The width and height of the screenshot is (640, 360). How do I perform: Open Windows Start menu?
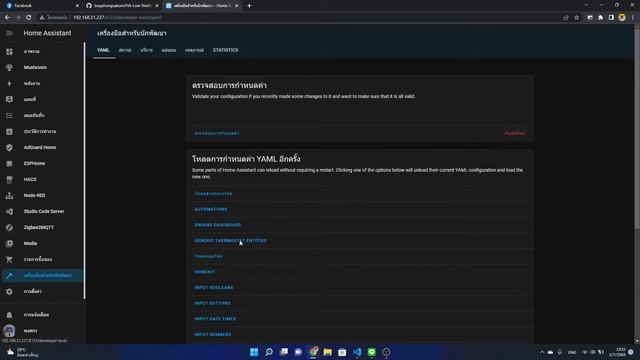tap(254, 352)
